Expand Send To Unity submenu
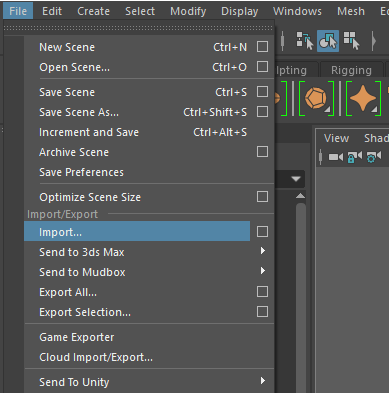This screenshot has height=393, width=389. (x=263, y=381)
